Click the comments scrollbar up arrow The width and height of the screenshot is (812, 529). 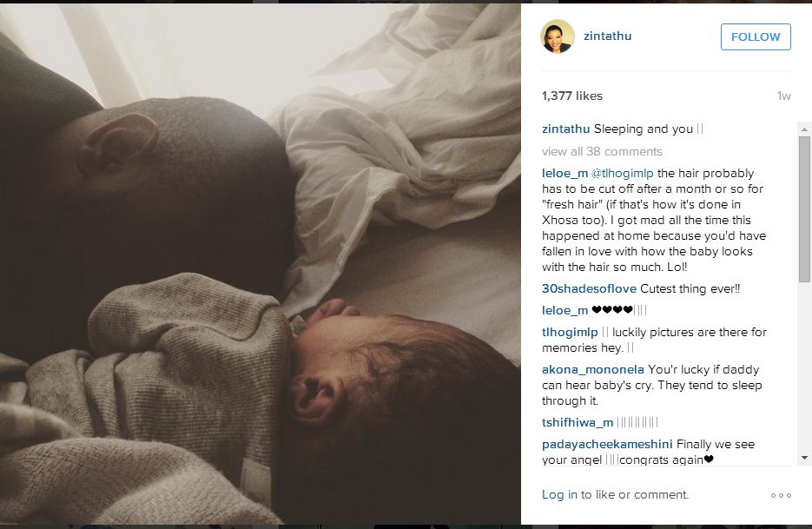[804, 129]
